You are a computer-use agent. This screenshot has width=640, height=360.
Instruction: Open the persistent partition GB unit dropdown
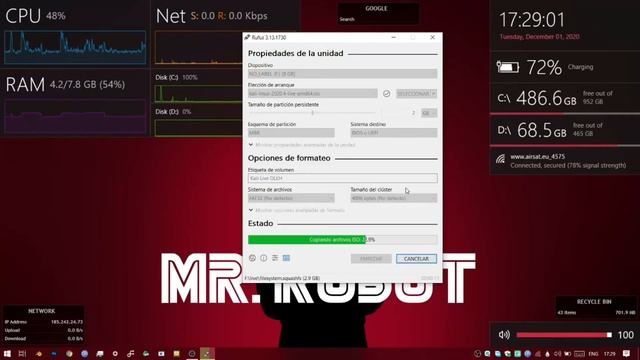[x=429, y=113]
